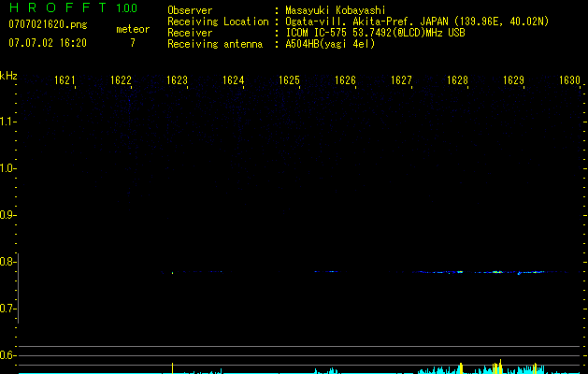
Task: Click the kHz axis unit label
Action: [x=8, y=76]
